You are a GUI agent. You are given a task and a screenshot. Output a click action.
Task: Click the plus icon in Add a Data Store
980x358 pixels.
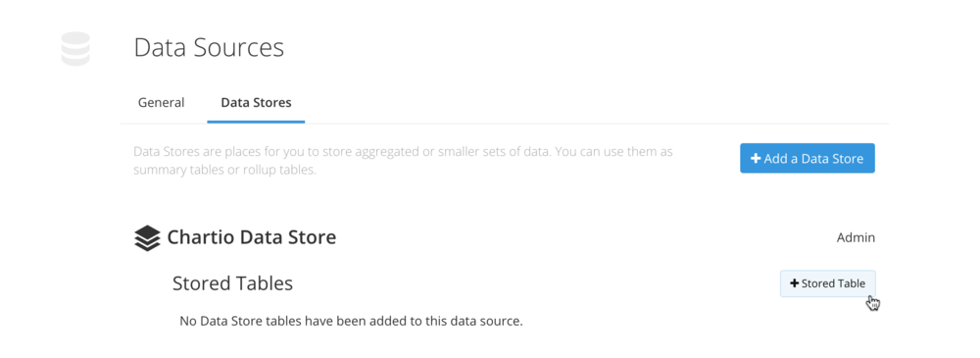756,158
